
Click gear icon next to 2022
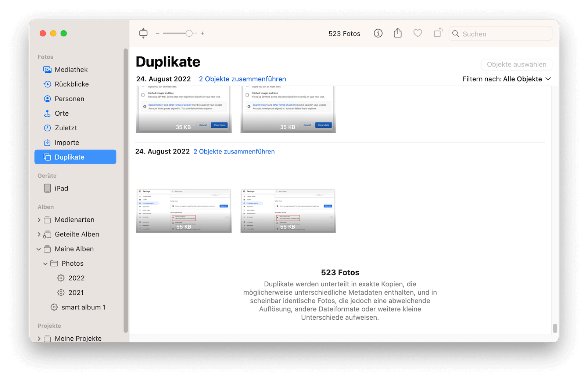point(61,278)
